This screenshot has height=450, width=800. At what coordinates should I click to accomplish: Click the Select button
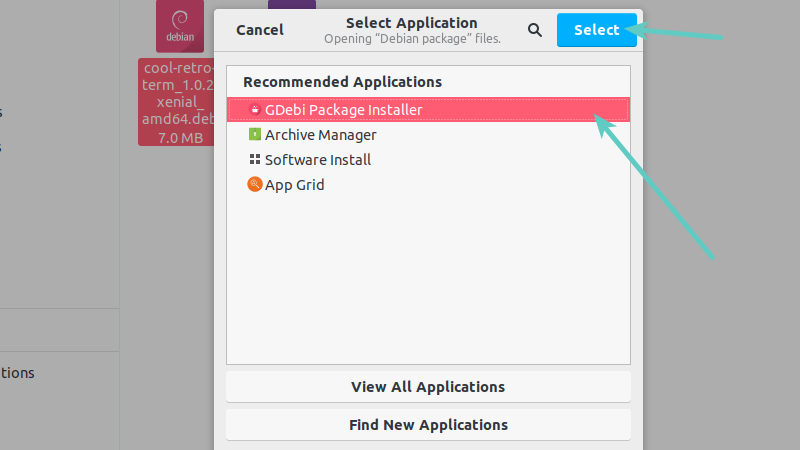(596, 30)
